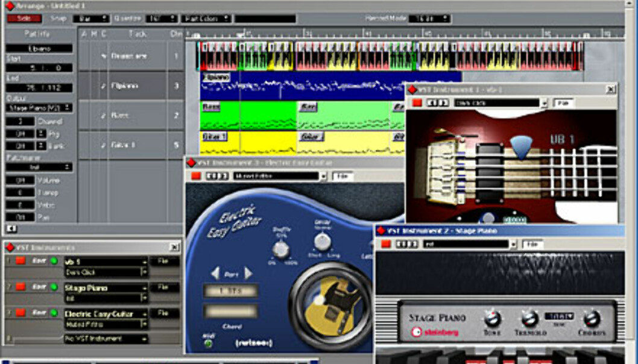Select the first yellow Guitar part
This screenshot has height=364, width=638.
[x=248, y=143]
